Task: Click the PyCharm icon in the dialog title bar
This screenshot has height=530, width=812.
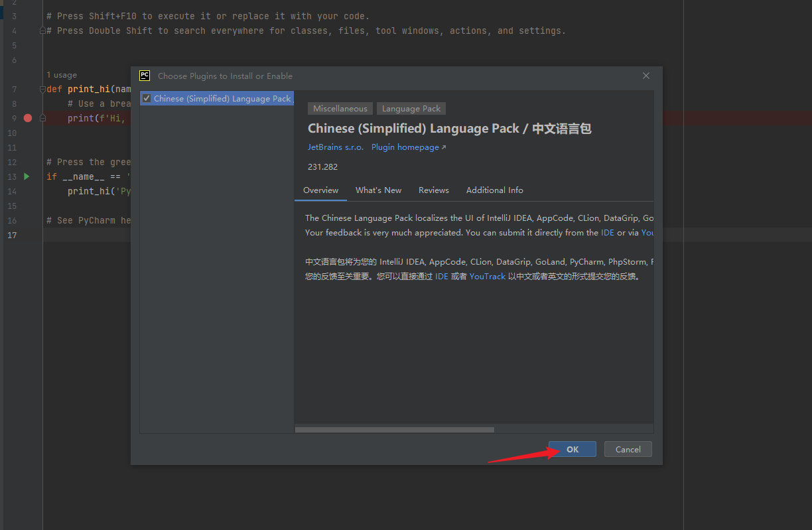Action: [145, 76]
